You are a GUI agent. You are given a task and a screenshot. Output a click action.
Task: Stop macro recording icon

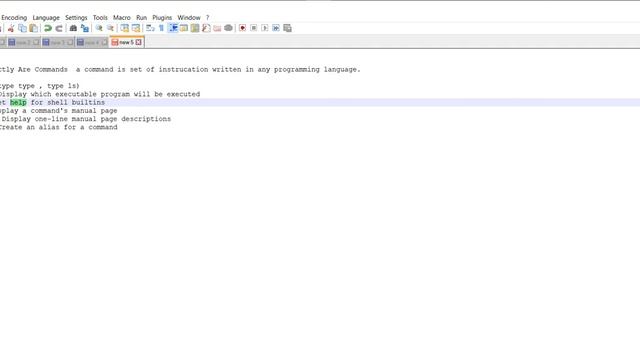(x=253, y=28)
